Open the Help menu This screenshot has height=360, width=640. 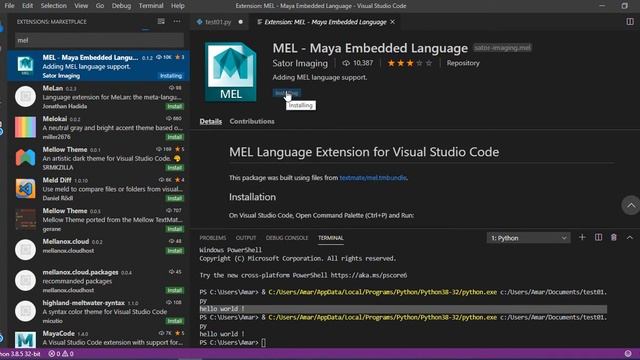(178, 6)
